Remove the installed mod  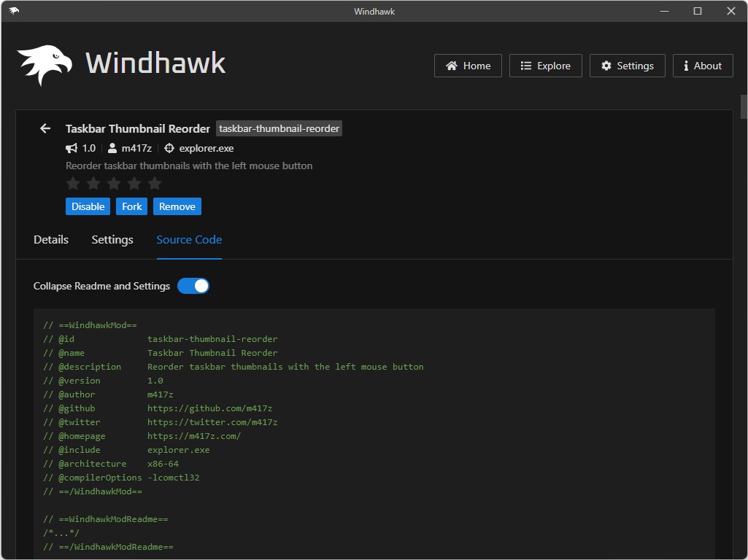[177, 206]
